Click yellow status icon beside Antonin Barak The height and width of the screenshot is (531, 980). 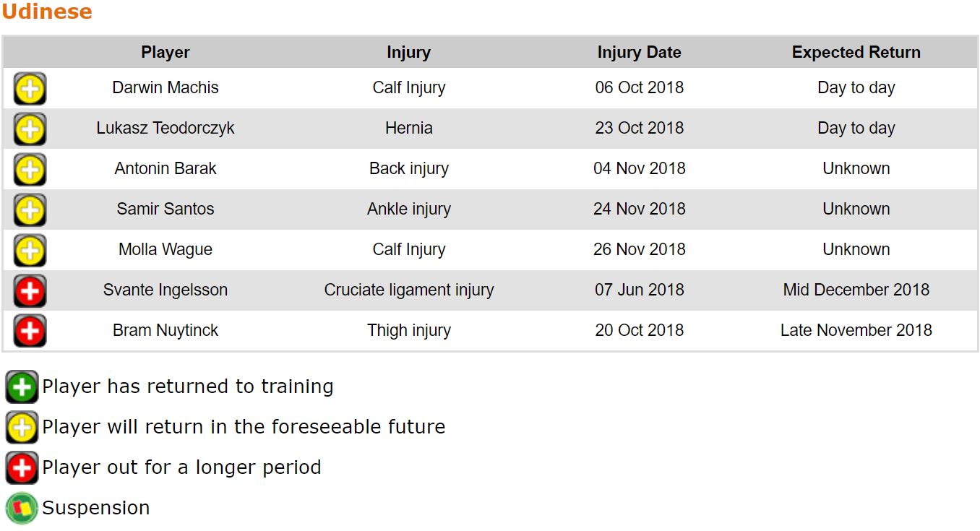30,170
